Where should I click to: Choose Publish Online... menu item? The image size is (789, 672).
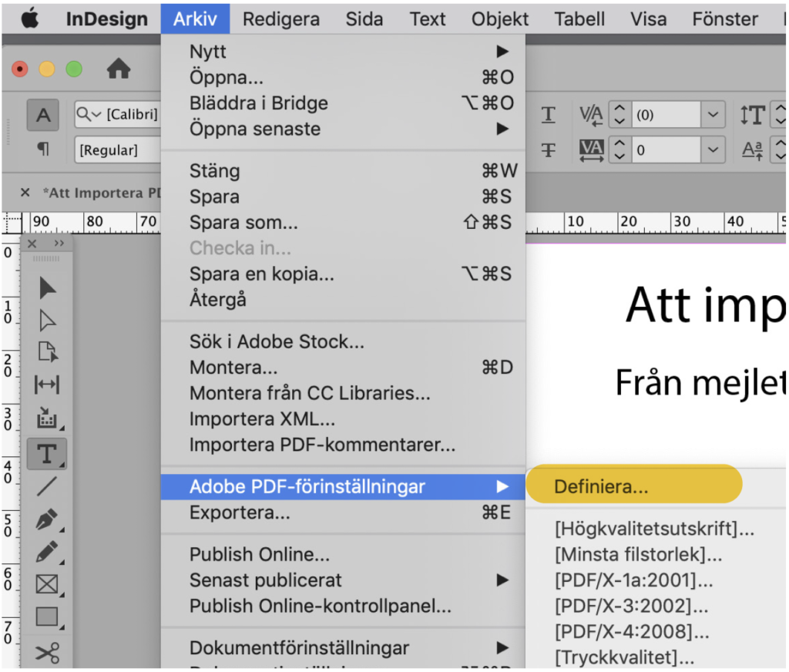343,554
